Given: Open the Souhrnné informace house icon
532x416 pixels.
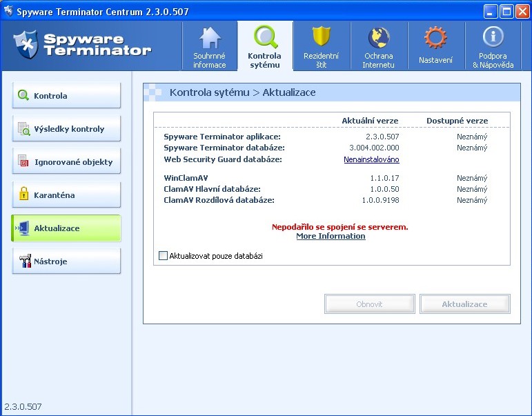Looking at the screenshot, I should click(210, 37).
